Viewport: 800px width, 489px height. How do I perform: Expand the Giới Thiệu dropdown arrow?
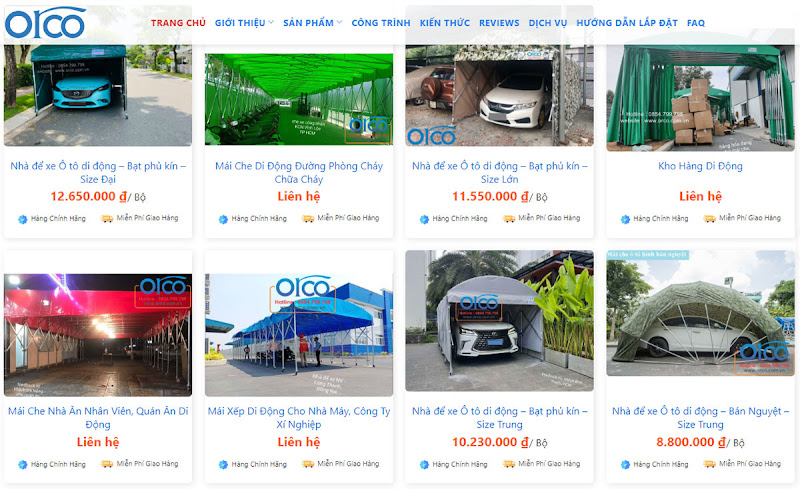pyautogui.click(x=271, y=22)
